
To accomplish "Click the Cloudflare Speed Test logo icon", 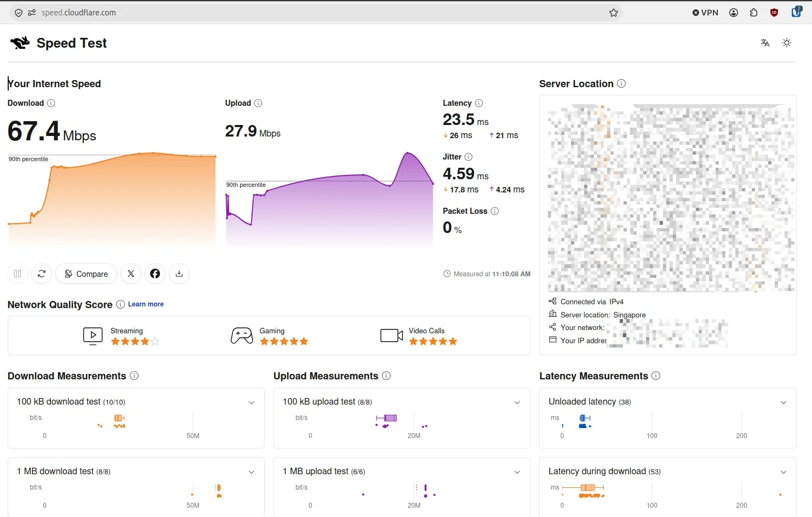I will pos(20,43).
